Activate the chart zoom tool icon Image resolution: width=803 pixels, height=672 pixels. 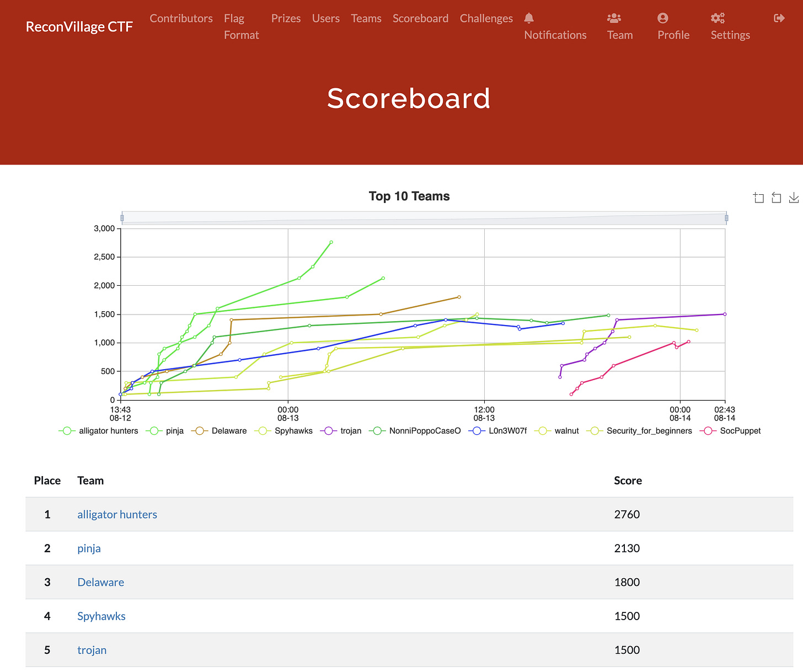(x=759, y=198)
